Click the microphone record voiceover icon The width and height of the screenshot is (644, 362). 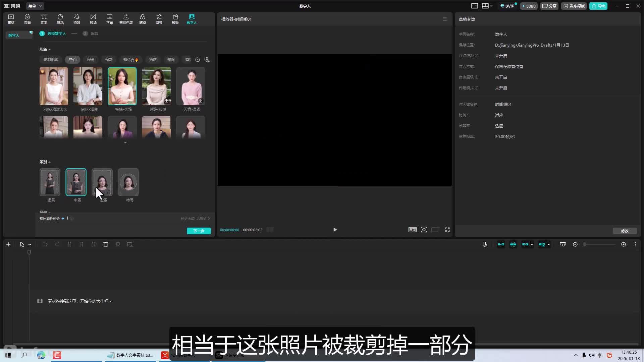click(485, 244)
